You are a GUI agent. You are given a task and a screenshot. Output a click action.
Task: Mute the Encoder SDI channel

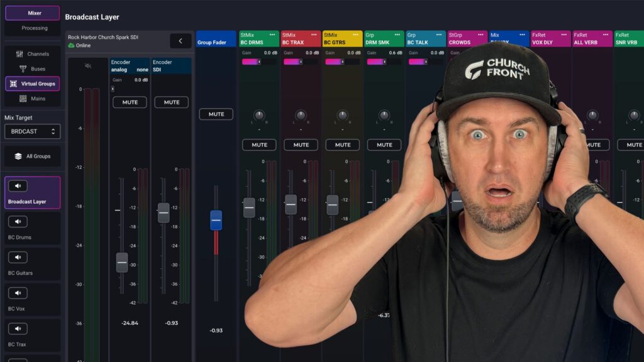(x=171, y=102)
